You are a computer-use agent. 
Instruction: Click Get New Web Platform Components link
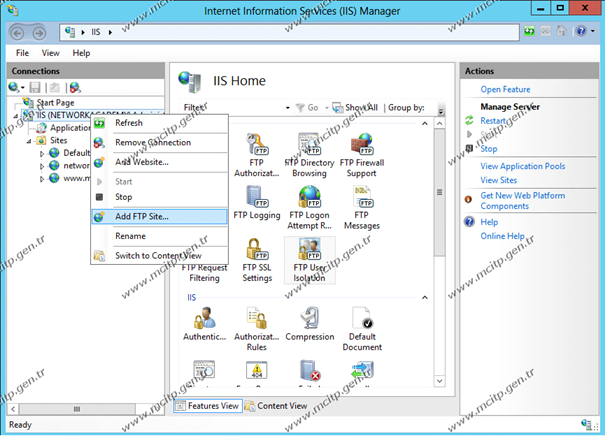[x=522, y=201]
